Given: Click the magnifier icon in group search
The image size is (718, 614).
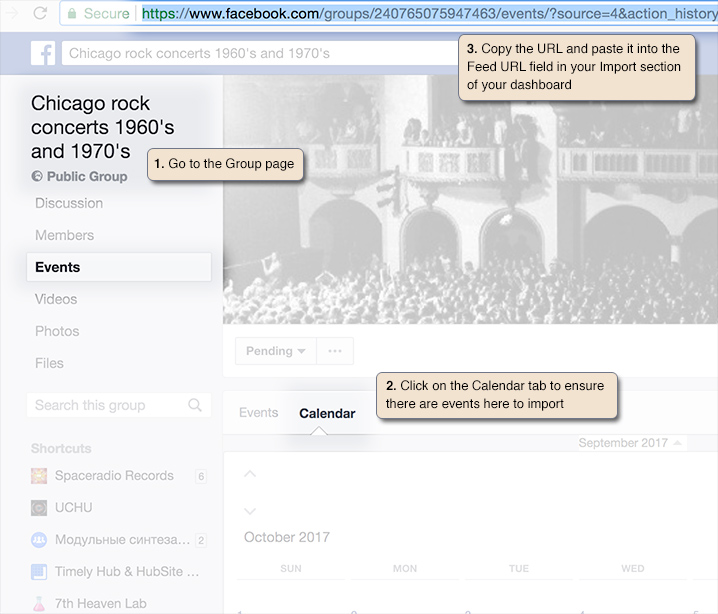Looking at the screenshot, I should coord(195,405).
